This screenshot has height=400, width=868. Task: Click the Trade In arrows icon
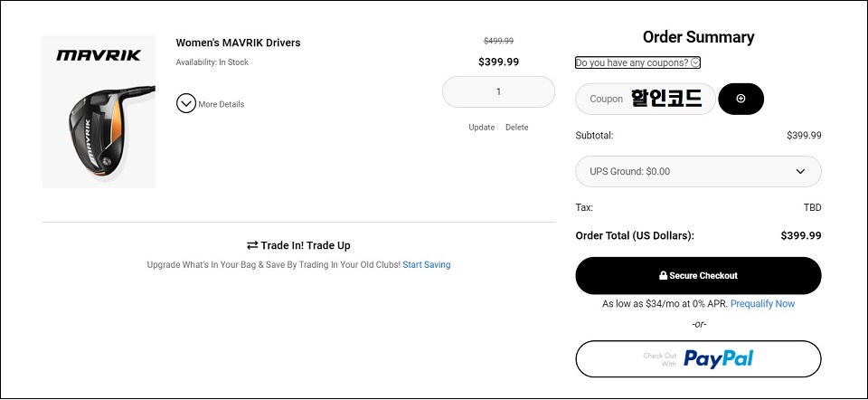[252, 245]
